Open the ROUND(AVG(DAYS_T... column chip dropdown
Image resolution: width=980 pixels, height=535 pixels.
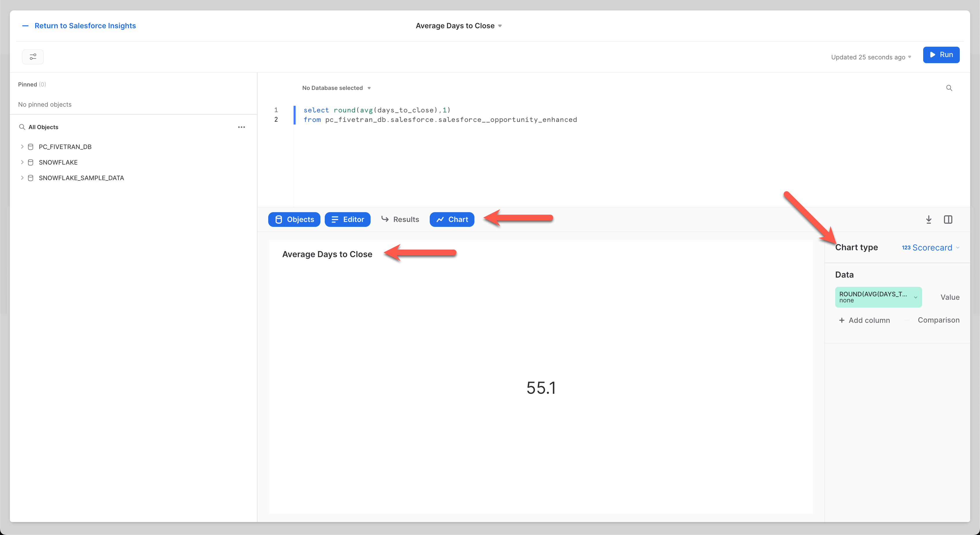[916, 297]
